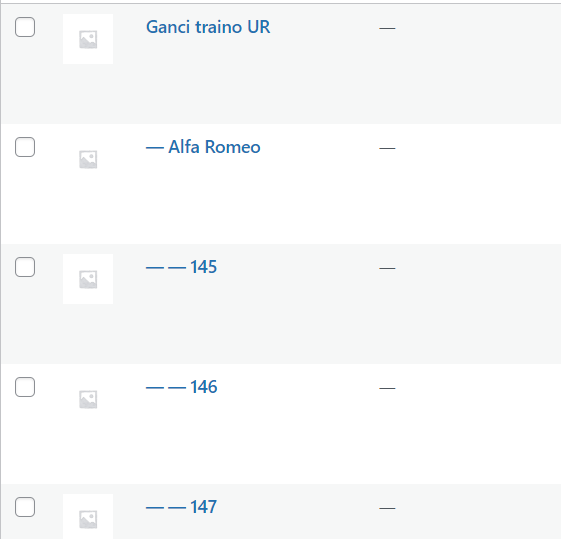The height and width of the screenshot is (539, 561).
Task: Tick the Alfa Romeo category checkbox
Action: point(25,147)
